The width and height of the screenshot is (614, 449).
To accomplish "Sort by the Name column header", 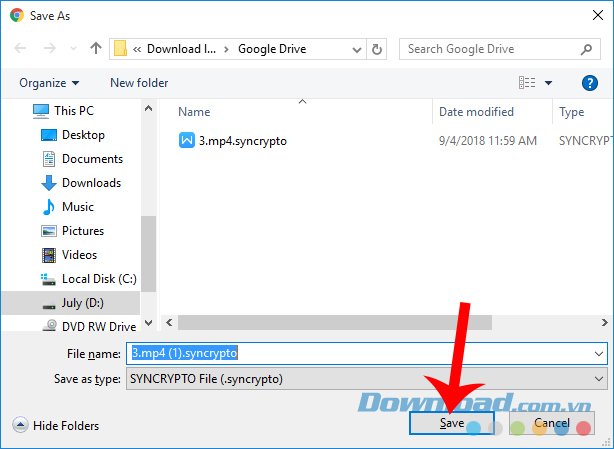I will (194, 112).
